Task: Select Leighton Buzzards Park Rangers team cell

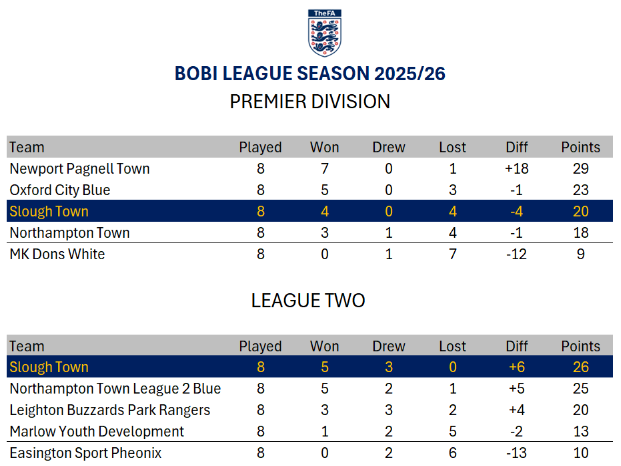Action: [x=110, y=410]
